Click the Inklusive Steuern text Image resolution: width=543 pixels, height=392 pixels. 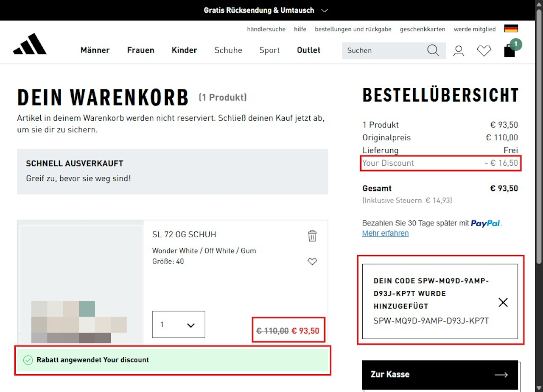click(407, 200)
